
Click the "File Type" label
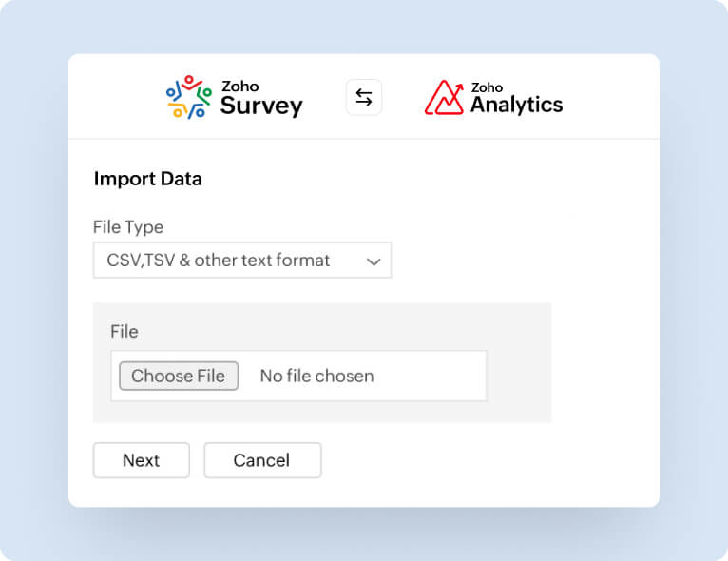coord(128,227)
